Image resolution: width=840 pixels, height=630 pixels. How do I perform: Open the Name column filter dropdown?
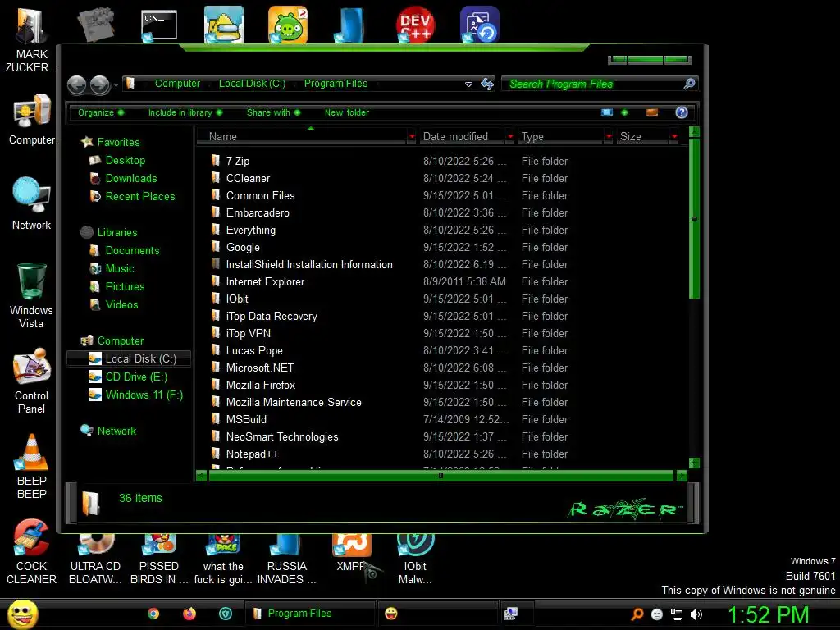412,136
